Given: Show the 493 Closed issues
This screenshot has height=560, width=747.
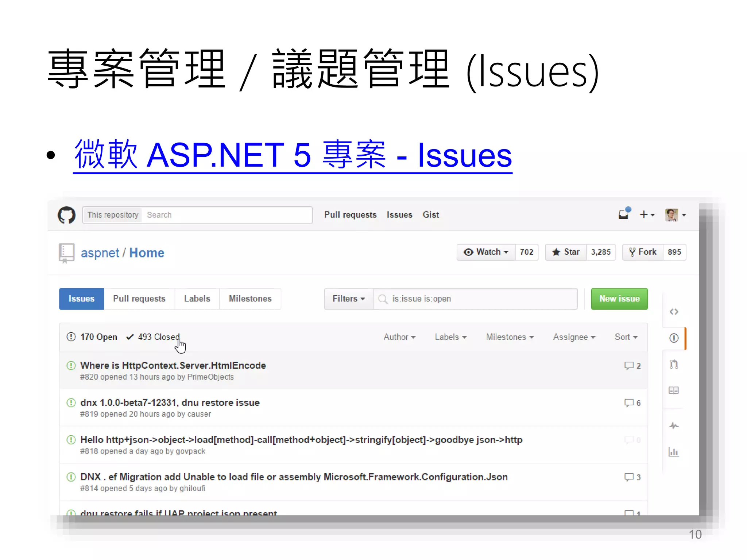Looking at the screenshot, I should click(x=153, y=337).
